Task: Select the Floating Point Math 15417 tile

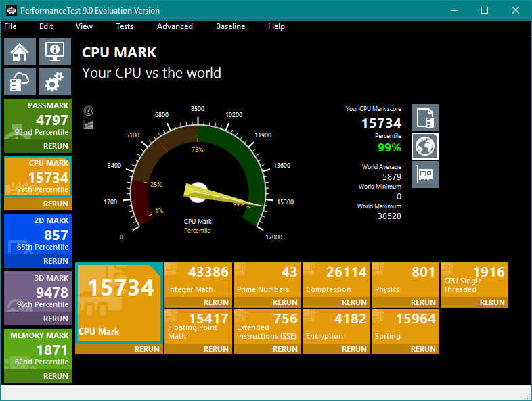Action: click(x=198, y=327)
